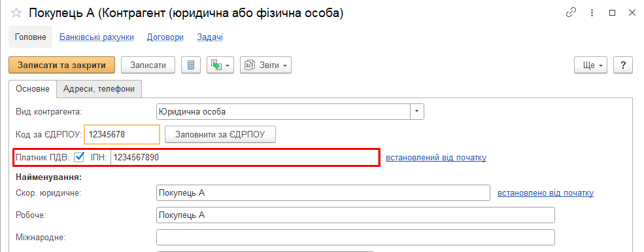Click the list document icon button

coord(190,65)
